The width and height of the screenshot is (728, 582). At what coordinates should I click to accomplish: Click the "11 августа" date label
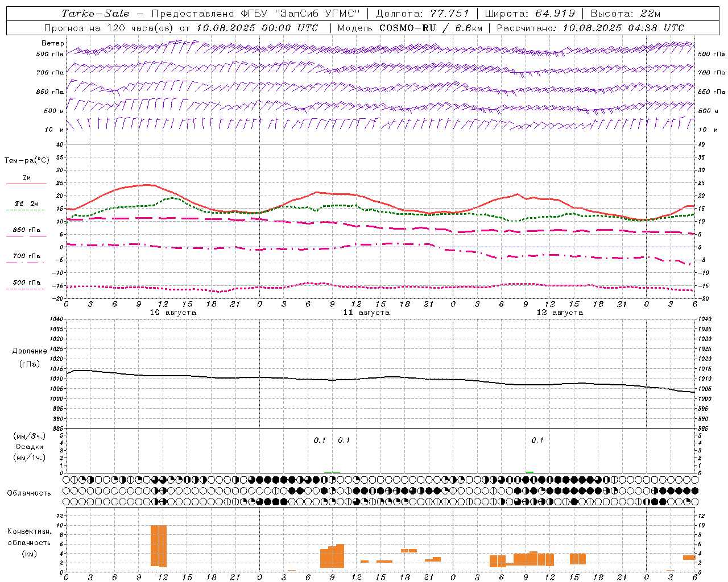pyautogui.click(x=366, y=313)
